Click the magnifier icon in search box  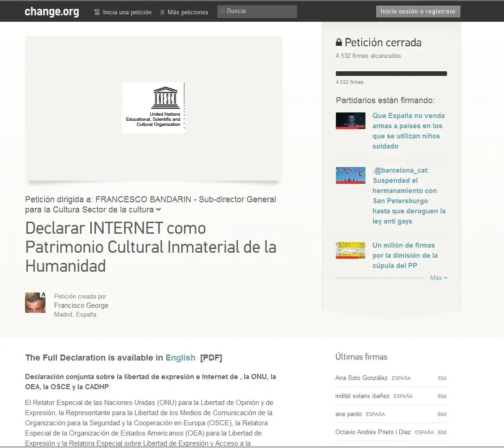[222, 11]
